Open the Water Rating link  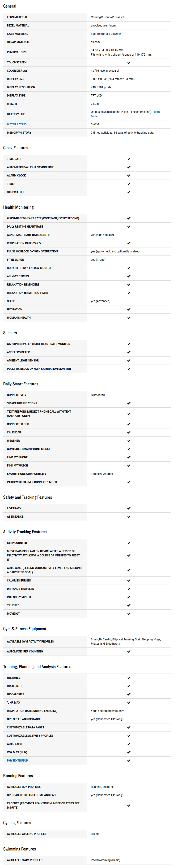tap(17, 124)
